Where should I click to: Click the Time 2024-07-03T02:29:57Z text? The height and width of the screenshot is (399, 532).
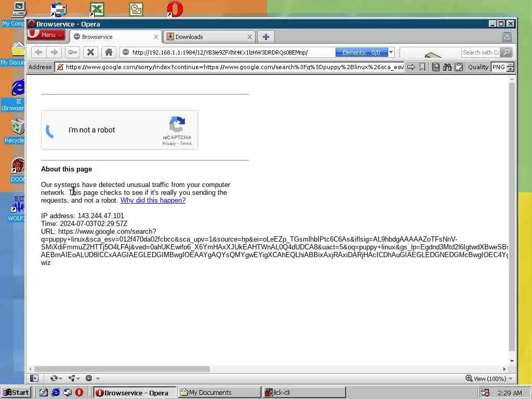coord(84,223)
